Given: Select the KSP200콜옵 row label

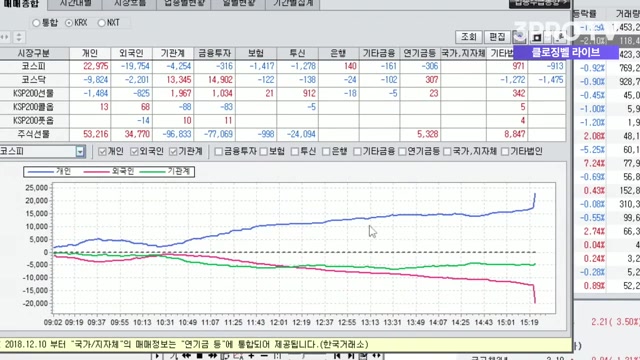Looking at the screenshot, I should (34, 107).
